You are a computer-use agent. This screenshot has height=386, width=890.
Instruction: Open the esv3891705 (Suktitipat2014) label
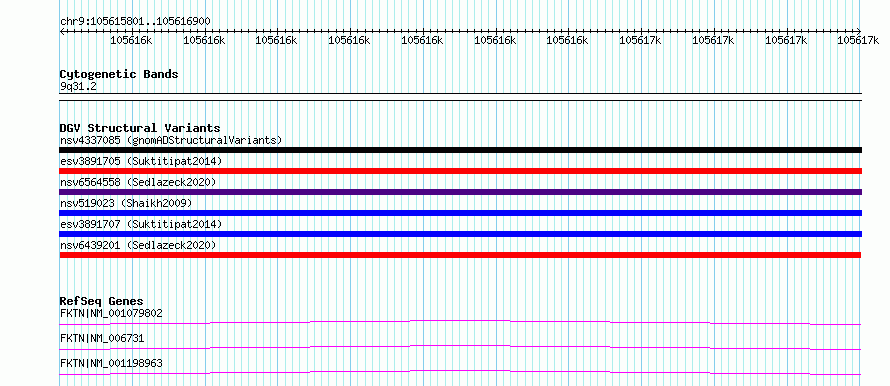(141, 161)
